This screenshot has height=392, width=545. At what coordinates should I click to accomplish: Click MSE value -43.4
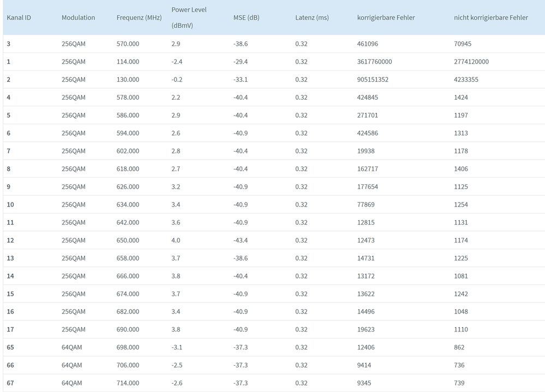(240, 240)
